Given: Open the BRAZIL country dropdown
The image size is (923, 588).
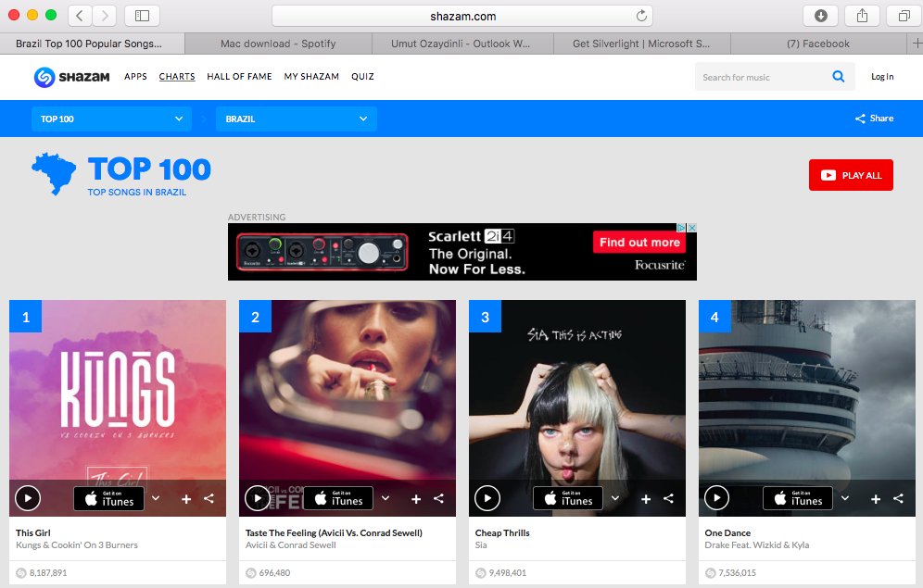Looking at the screenshot, I should tap(295, 119).
